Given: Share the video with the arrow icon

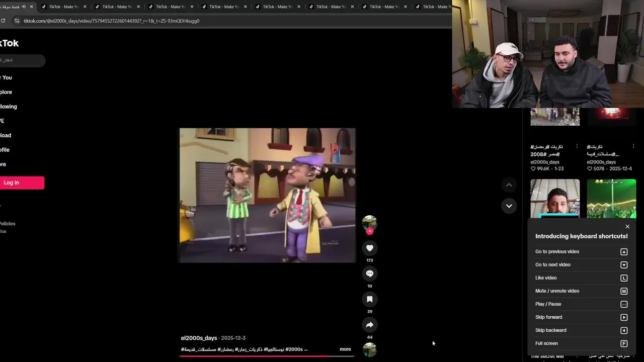Looking at the screenshot, I should 369,325.
